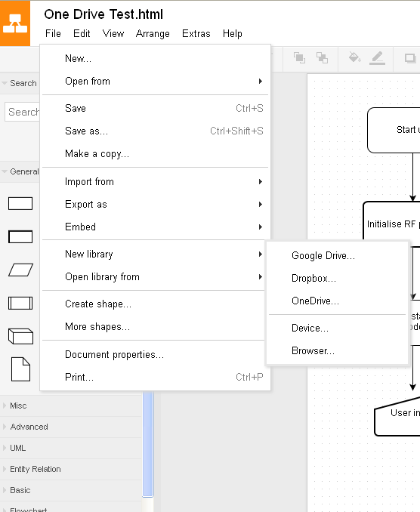Choose Print... entry
This screenshot has width=420, height=512.
tap(155, 377)
